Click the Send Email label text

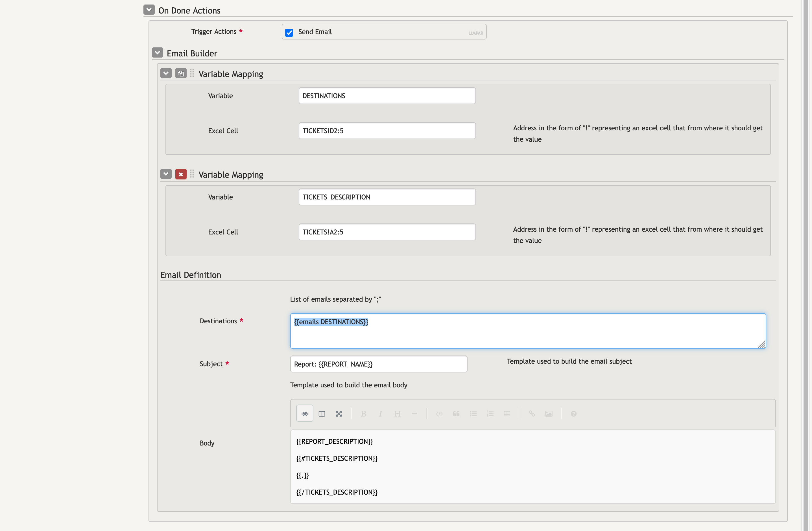click(315, 32)
